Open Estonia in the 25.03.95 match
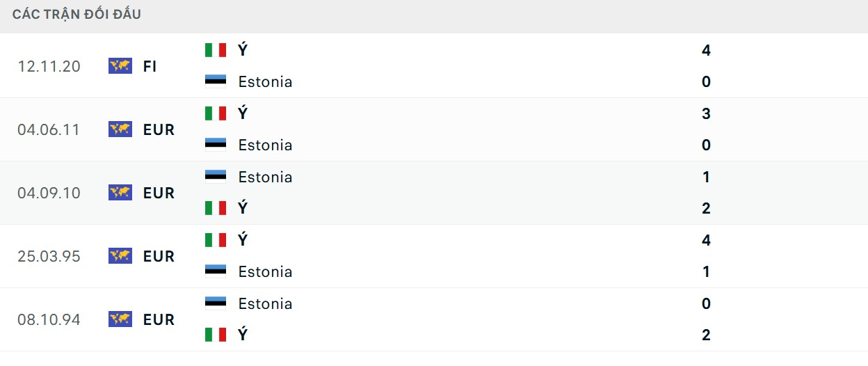 pyautogui.click(x=265, y=271)
